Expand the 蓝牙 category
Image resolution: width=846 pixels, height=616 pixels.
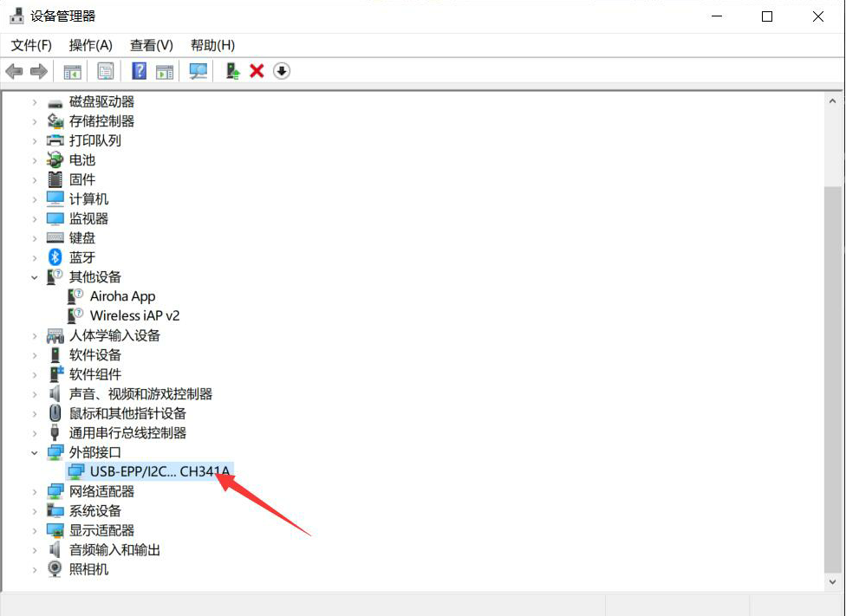point(35,258)
